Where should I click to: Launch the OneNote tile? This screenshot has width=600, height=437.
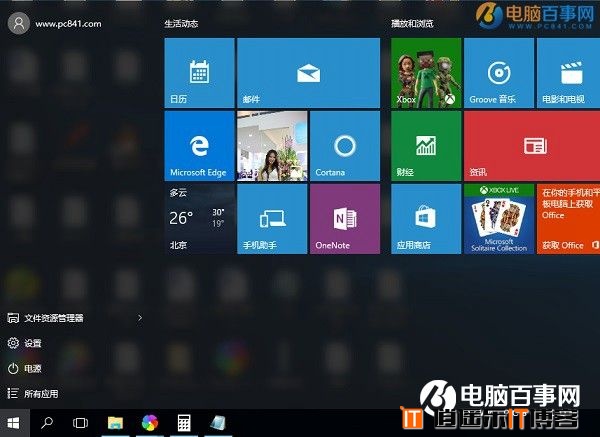[x=345, y=219]
